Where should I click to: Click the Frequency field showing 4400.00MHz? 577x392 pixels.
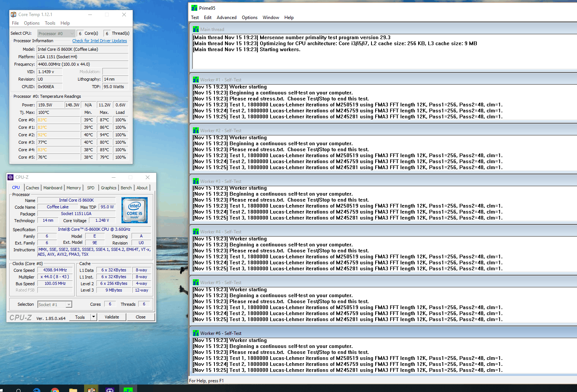tap(83, 64)
